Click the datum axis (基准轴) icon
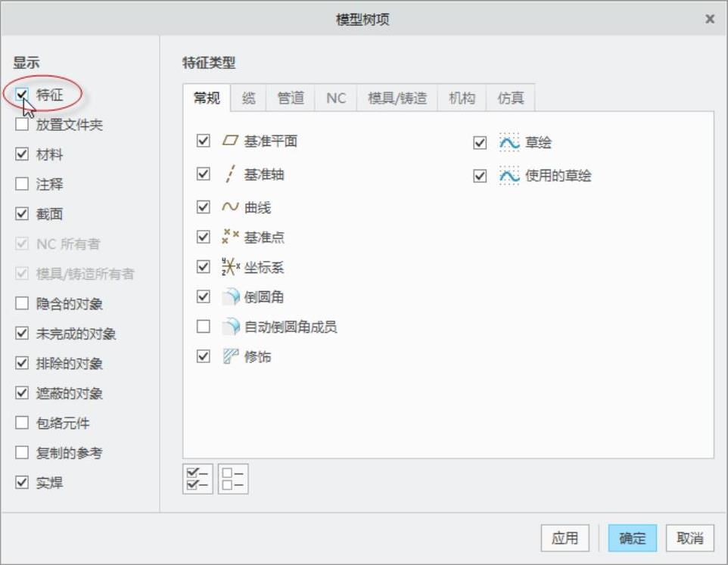 click(230, 174)
